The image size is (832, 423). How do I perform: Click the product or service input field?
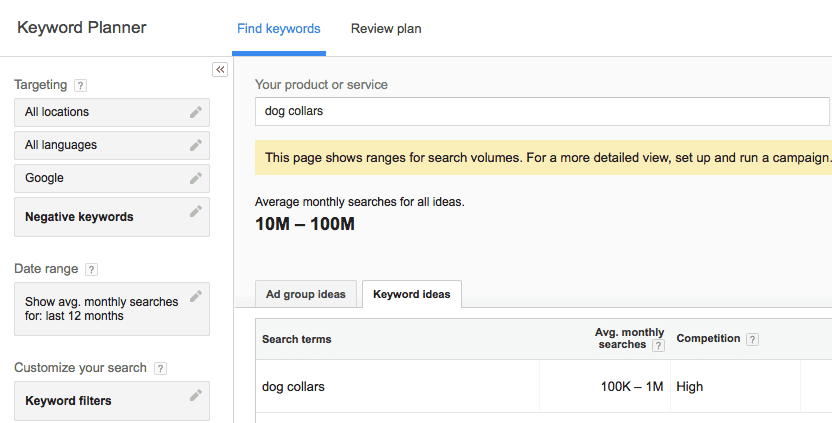[541, 111]
